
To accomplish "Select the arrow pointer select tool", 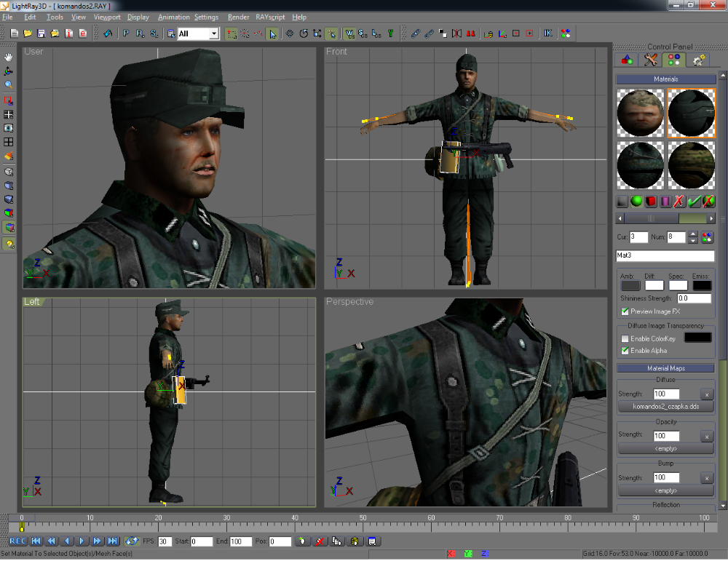I will 272,33.
